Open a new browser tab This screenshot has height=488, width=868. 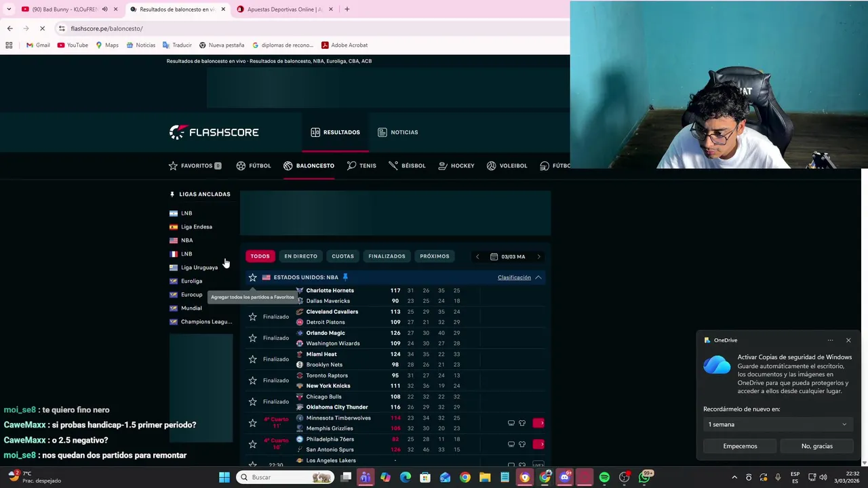[x=347, y=9]
